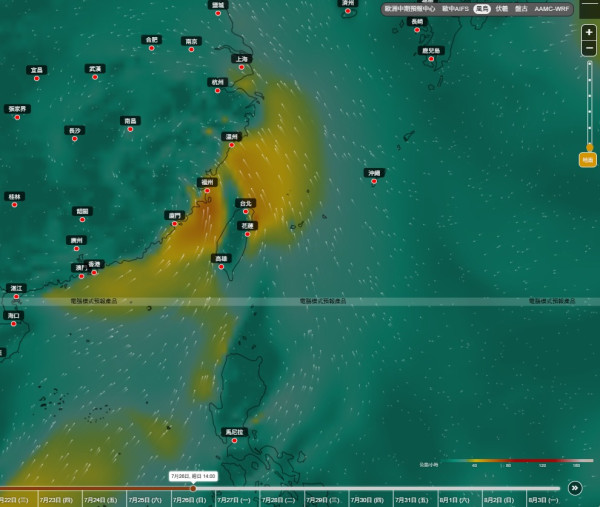Image resolution: width=600 pixels, height=507 pixels.
Task: Click the red marker for 上海
Action: [241, 67]
